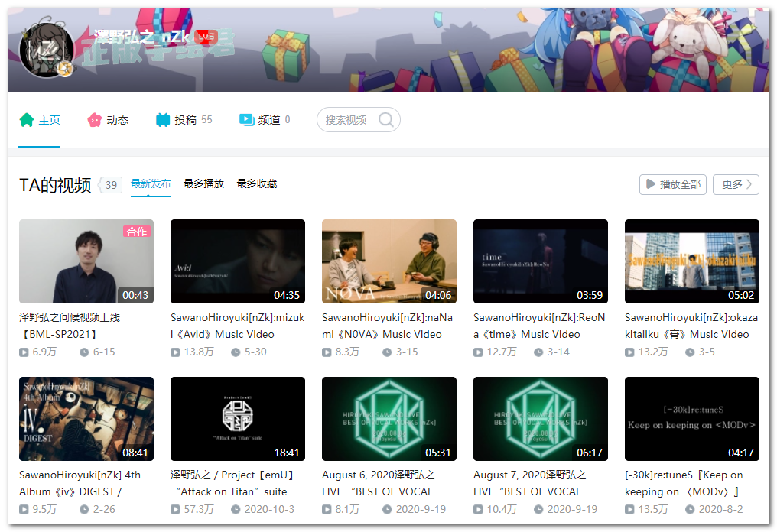
Task: Click upload date 6-15
Action: [x=104, y=352]
